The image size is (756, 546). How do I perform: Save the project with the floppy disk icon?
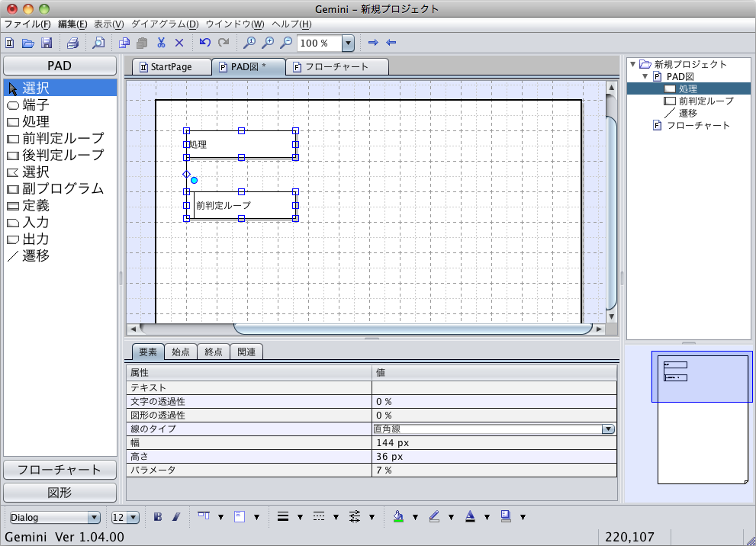click(x=47, y=43)
